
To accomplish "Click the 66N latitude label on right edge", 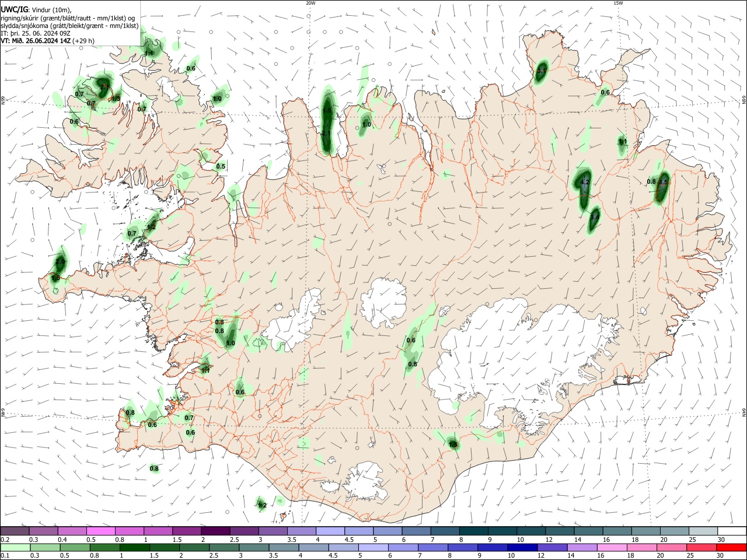I will [x=744, y=101].
